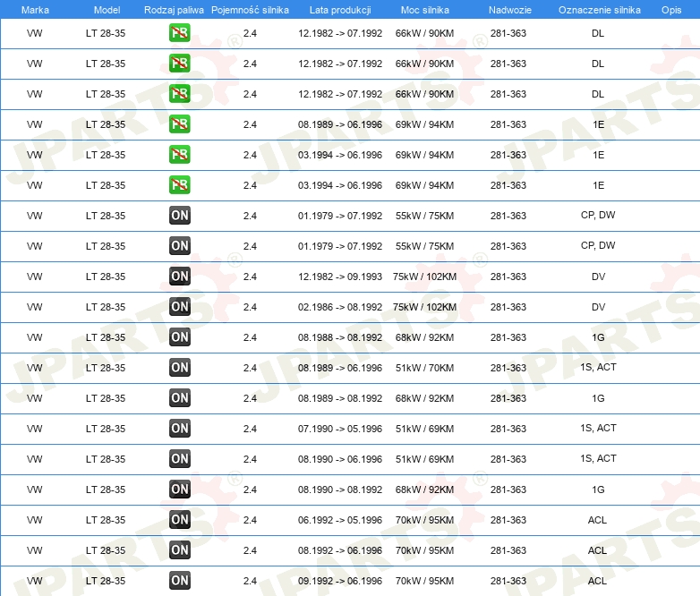700x596 pixels.
Task: Click the ON diesel icon in the 07.1990 -> 05.1996 row
Action: [179, 428]
